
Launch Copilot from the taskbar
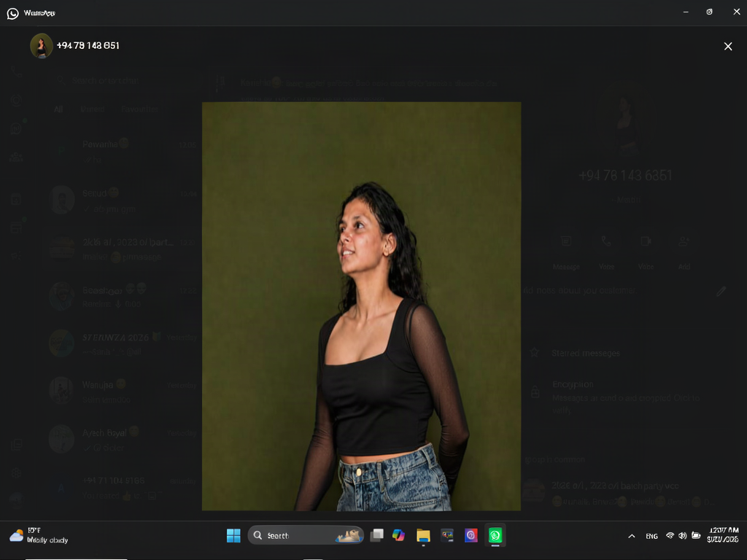point(399,536)
